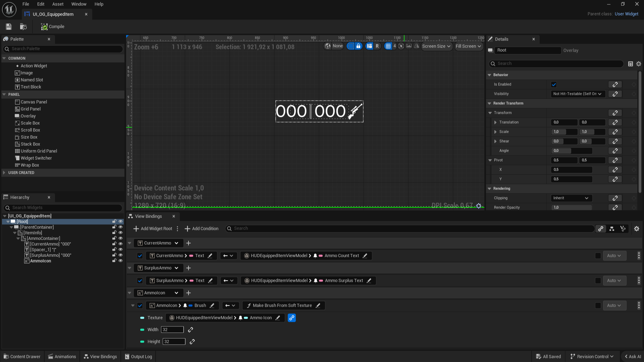The image size is (644, 362).
Task: Switch to the Output Log tab
Action: (x=138, y=357)
